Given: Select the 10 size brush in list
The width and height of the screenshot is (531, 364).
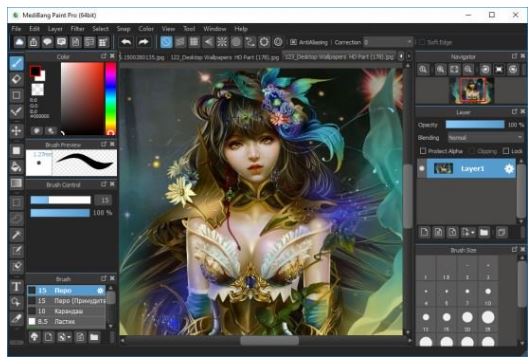Looking at the screenshot, I should click(66, 311).
